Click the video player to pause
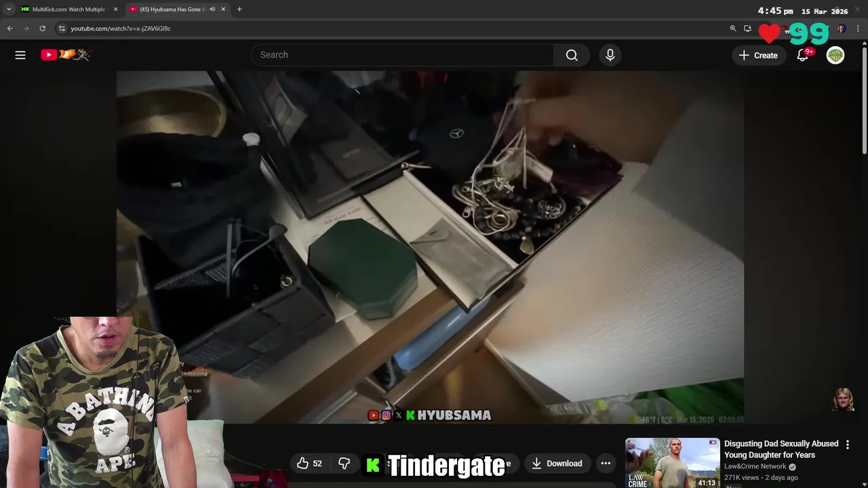868x488 pixels. coord(430,247)
